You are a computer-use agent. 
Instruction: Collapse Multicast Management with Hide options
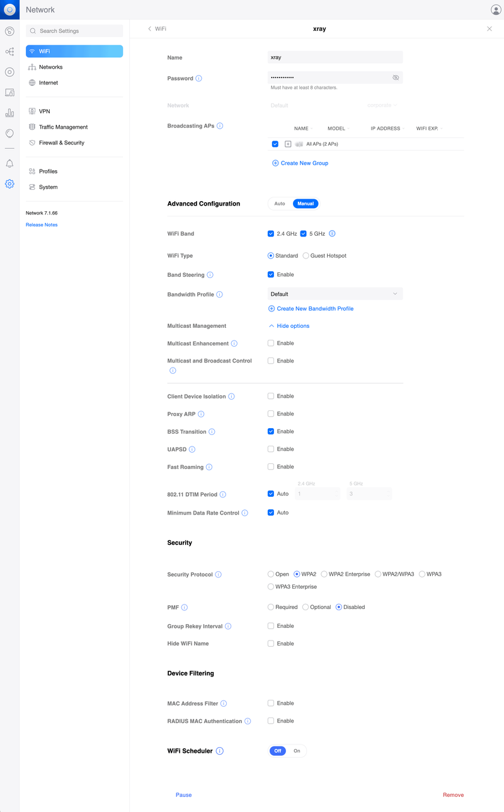click(x=289, y=326)
